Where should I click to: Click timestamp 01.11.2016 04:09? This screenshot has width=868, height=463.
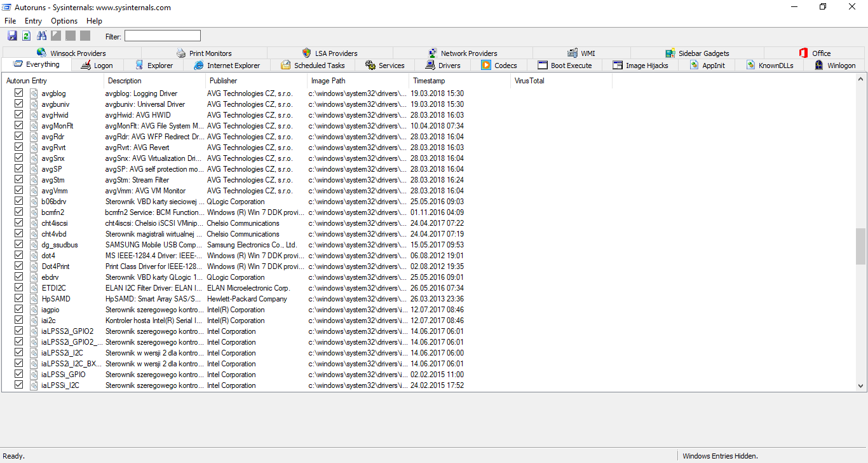click(x=437, y=212)
